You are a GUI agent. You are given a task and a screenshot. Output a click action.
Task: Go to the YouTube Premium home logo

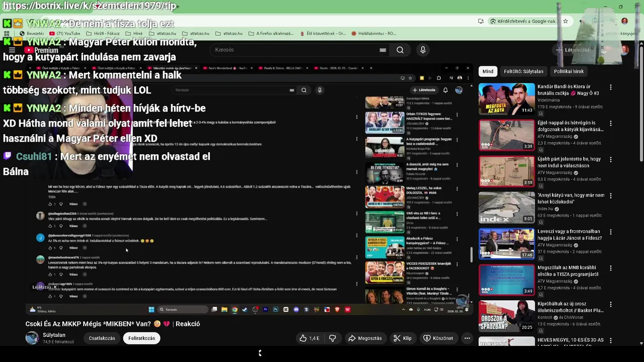(41, 50)
